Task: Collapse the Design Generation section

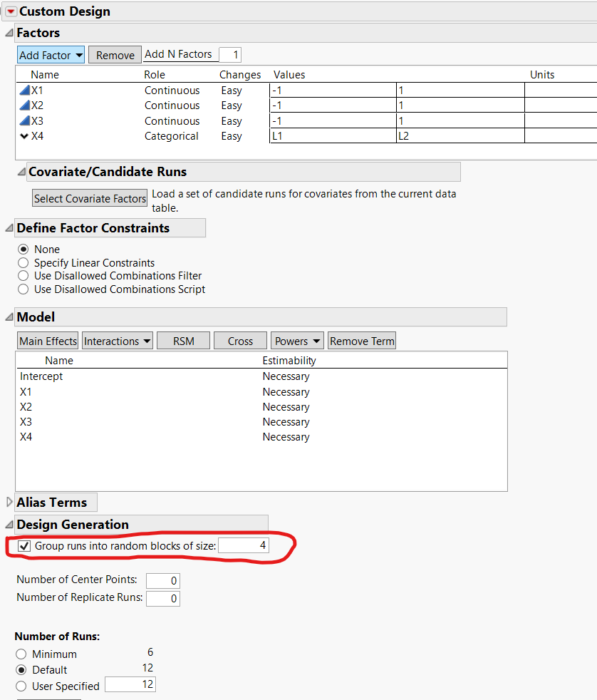Action: (9, 525)
